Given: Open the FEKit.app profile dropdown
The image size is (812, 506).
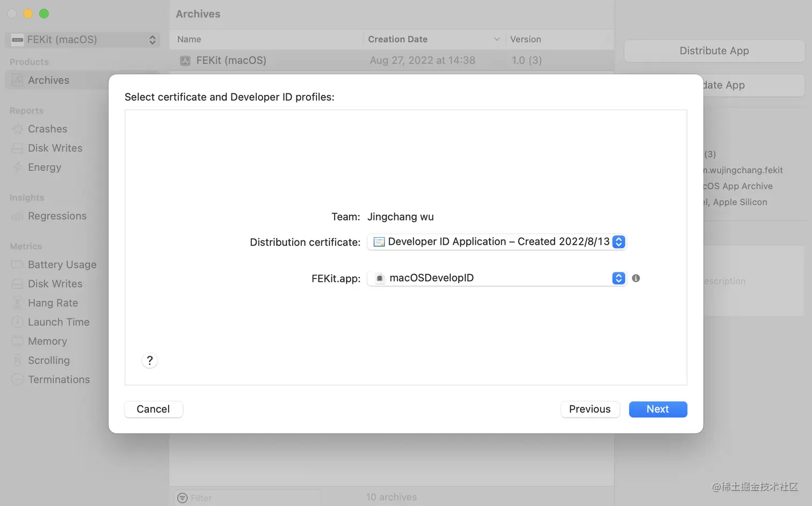Looking at the screenshot, I should click(x=497, y=278).
